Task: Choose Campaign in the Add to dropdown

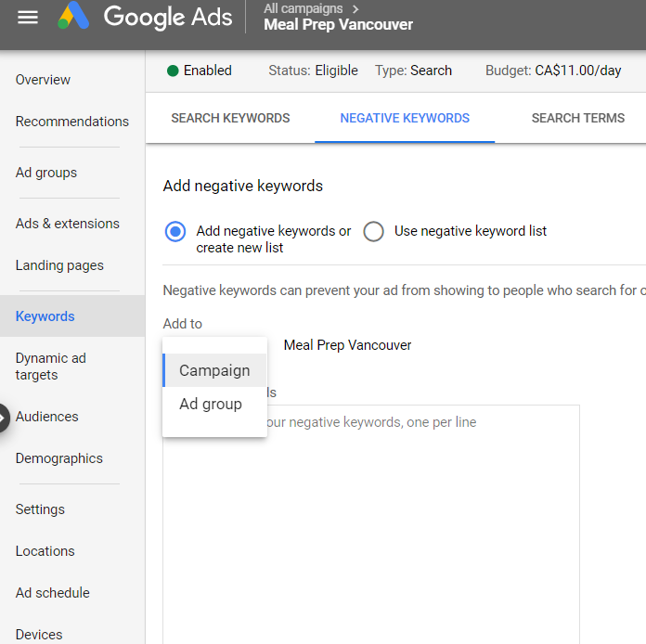Action: click(214, 370)
